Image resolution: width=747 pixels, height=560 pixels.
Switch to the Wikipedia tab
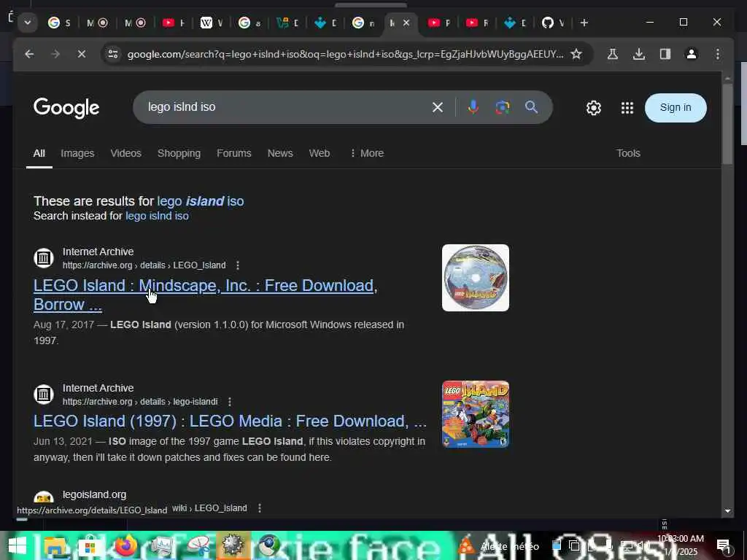(212, 23)
